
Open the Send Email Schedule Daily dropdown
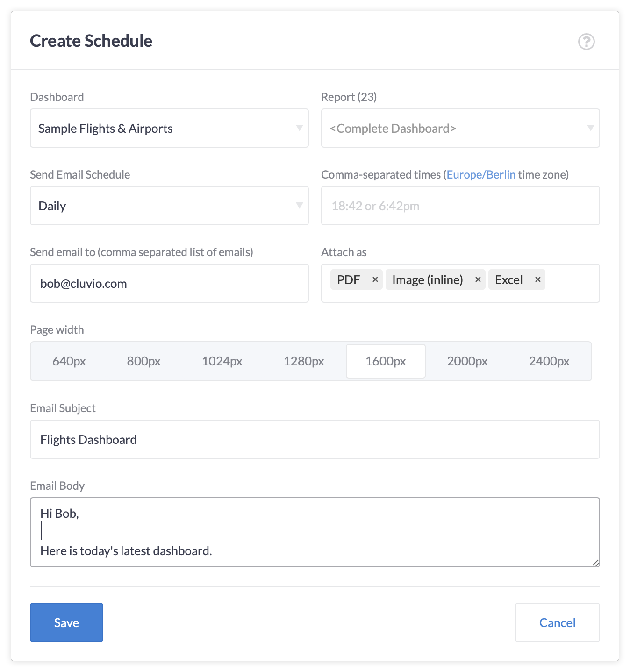(x=169, y=206)
